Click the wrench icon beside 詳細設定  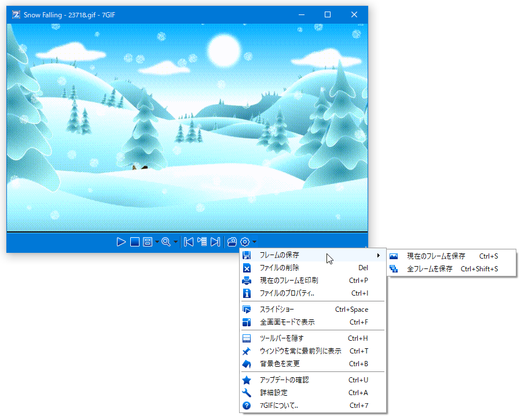coord(247,393)
